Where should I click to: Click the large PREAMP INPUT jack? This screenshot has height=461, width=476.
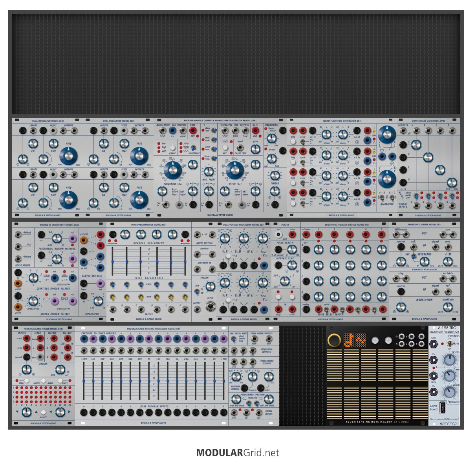pos(211,307)
